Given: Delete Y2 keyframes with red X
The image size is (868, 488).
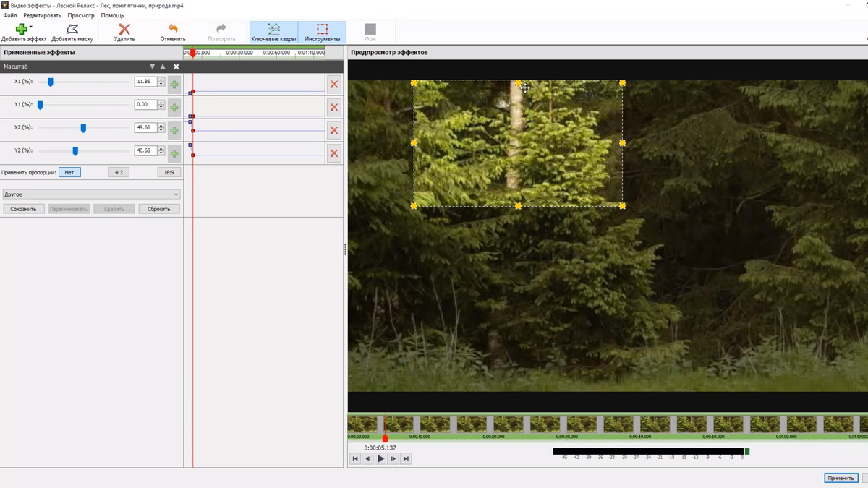Looking at the screenshot, I should tap(333, 153).
